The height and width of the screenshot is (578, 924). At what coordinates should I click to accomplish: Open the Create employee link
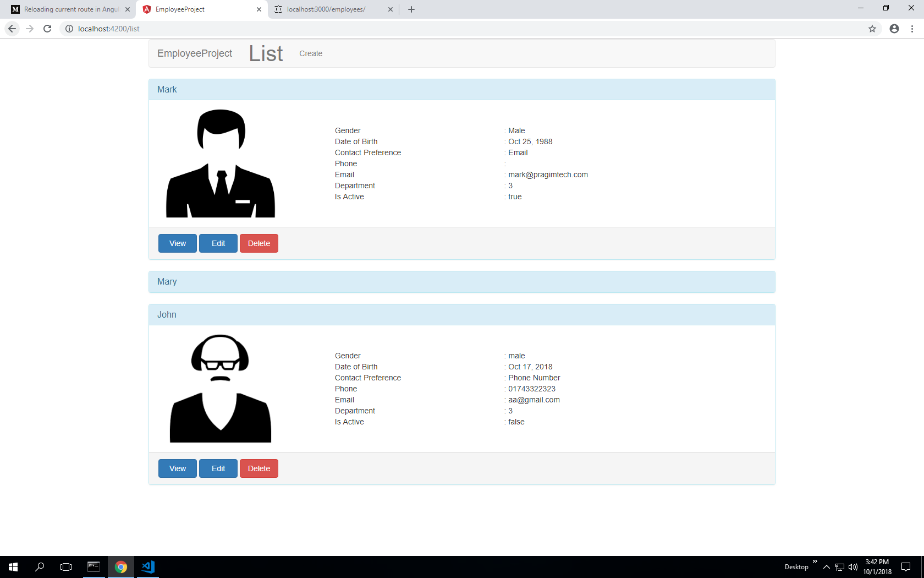click(x=310, y=53)
